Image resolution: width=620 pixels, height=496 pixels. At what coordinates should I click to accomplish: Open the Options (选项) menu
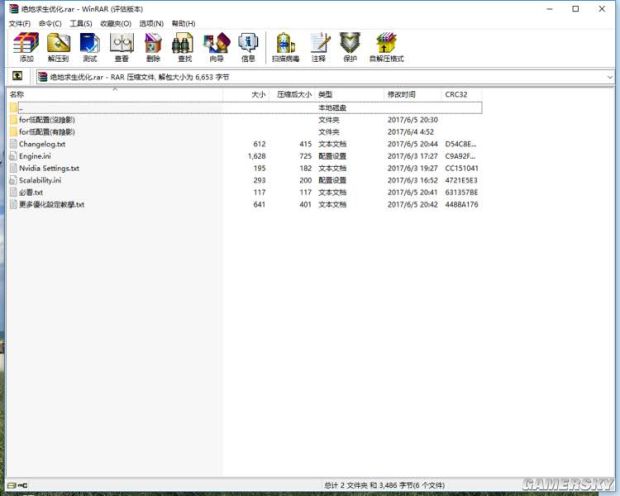pyautogui.click(x=151, y=23)
